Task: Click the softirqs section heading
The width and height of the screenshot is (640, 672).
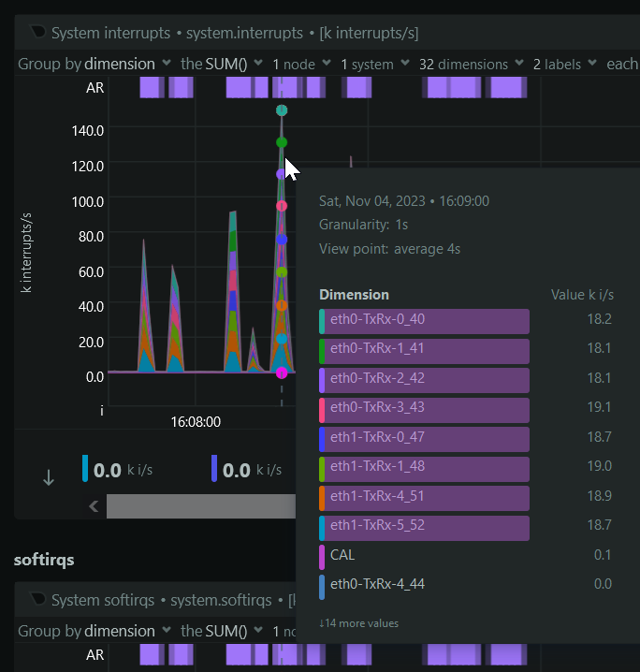Action: [44, 560]
